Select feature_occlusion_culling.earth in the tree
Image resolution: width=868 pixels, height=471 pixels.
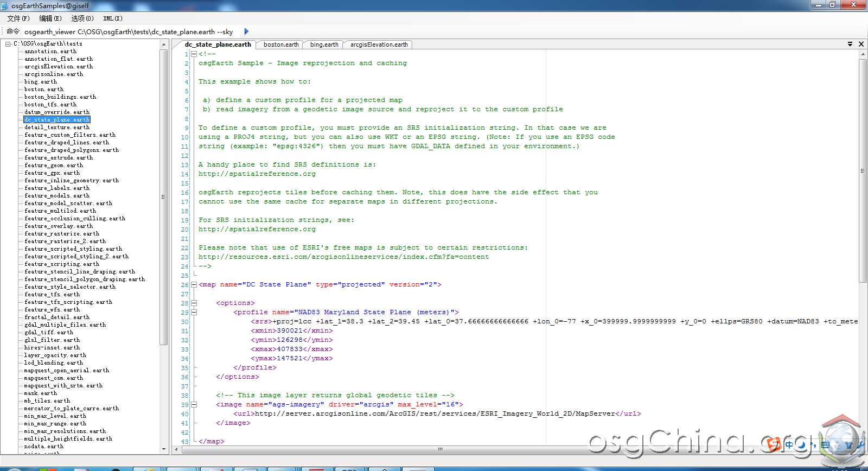coord(74,218)
